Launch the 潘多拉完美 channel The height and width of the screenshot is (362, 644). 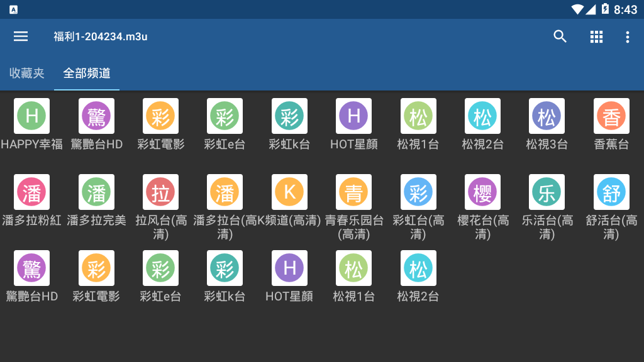[x=96, y=192]
